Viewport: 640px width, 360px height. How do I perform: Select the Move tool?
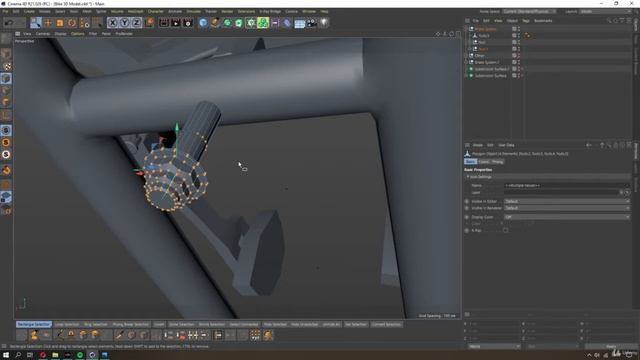tap(48, 23)
